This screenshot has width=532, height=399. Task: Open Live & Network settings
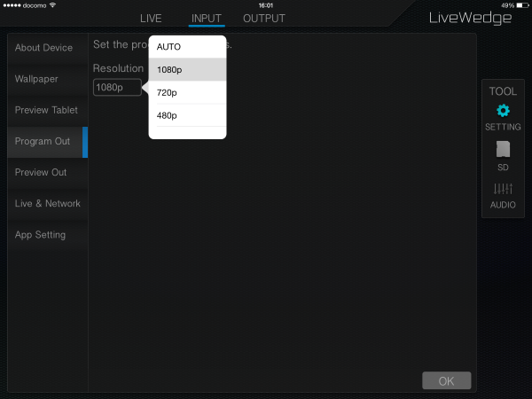pyautogui.click(x=48, y=204)
